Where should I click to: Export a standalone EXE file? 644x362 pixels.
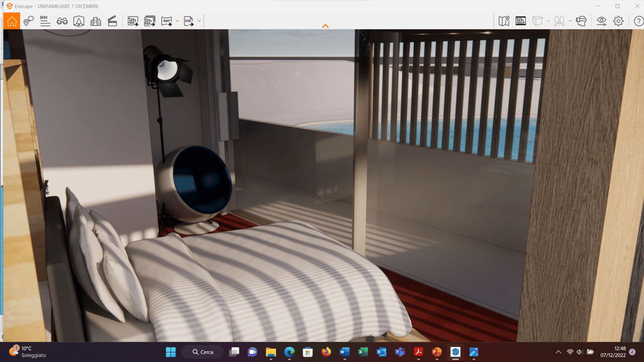(x=189, y=21)
